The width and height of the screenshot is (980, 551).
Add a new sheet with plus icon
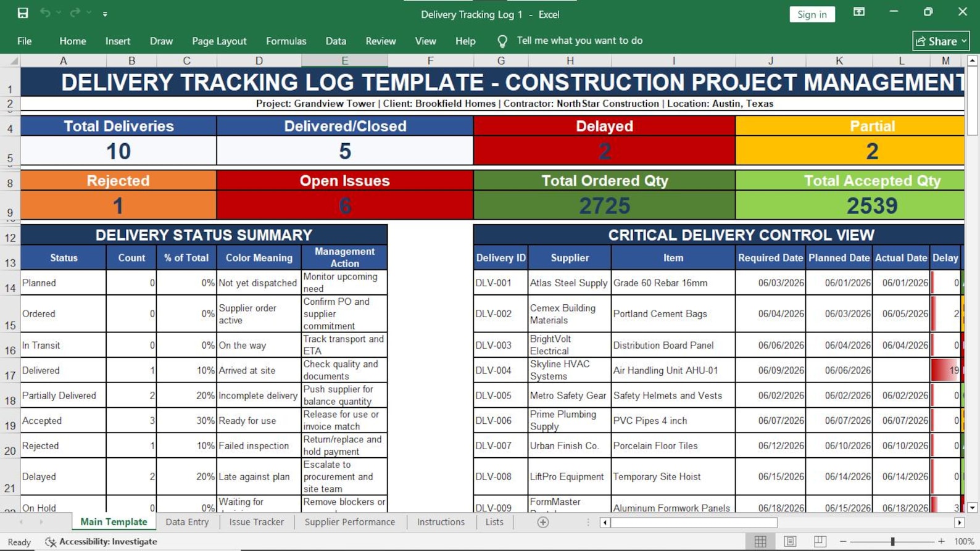tap(543, 522)
